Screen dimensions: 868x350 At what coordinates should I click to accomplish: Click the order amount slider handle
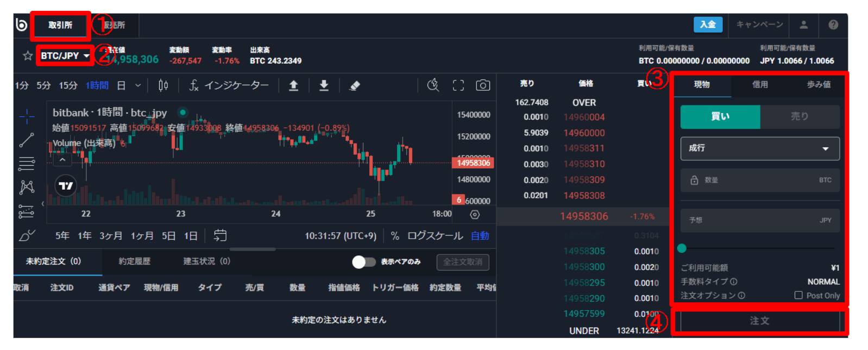(682, 248)
